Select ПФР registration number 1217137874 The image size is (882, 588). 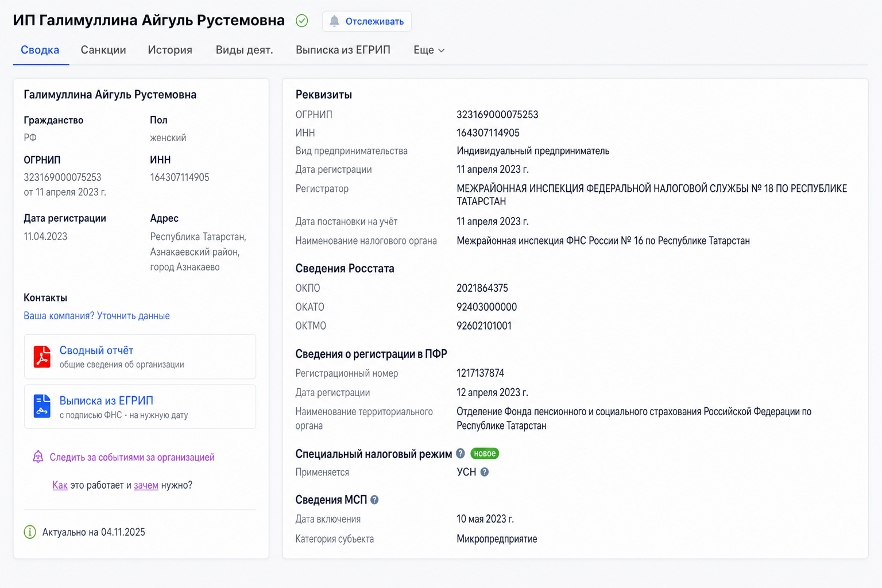[481, 373]
